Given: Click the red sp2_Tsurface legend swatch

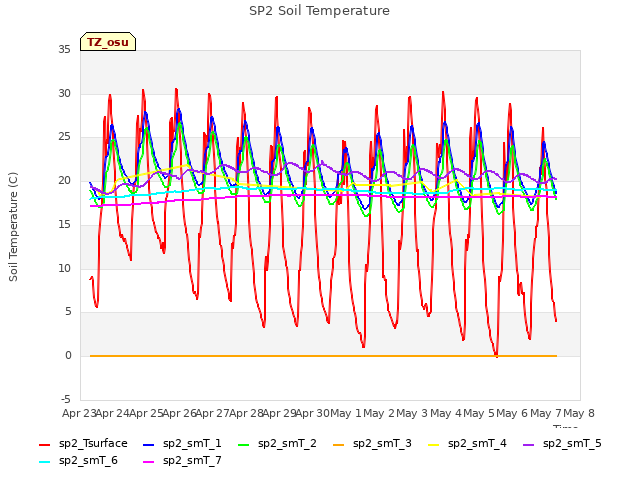Looking at the screenshot, I should point(44,444).
